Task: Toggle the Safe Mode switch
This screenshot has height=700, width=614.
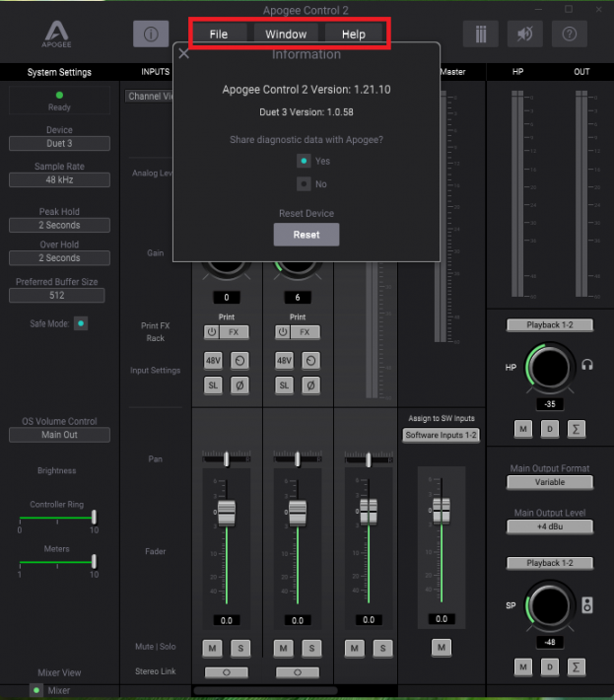Action: [81, 322]
